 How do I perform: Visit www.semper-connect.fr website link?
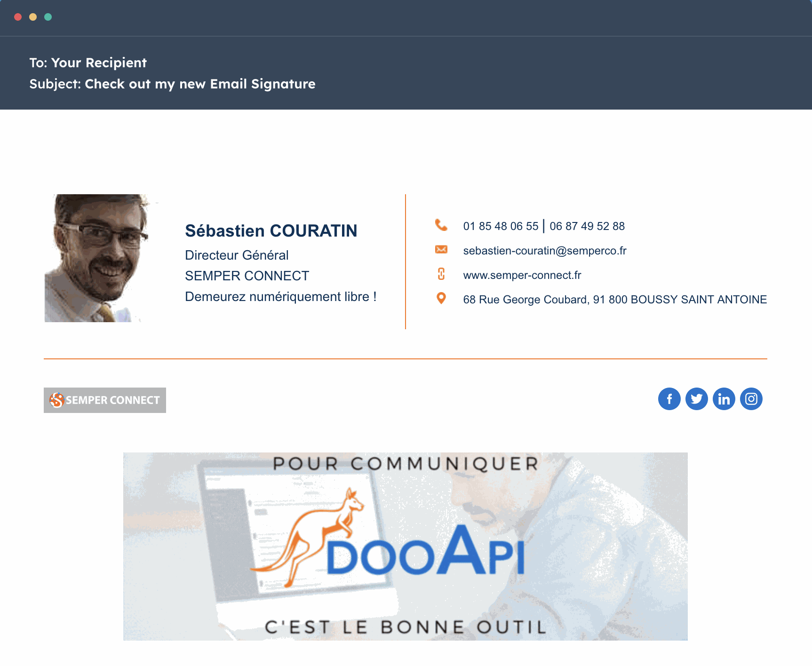[522, 275]
